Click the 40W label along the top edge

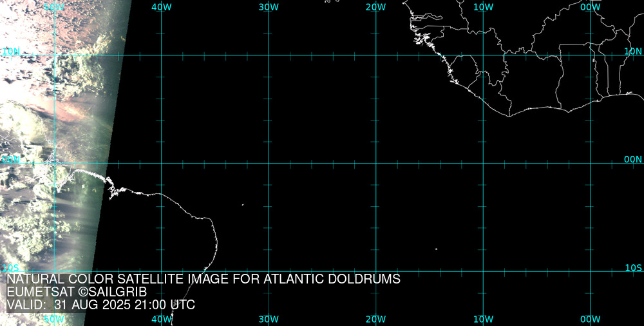coord(162,7)
